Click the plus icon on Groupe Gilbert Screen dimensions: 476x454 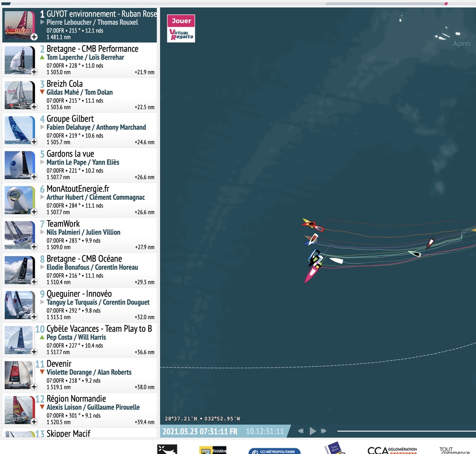34,142
